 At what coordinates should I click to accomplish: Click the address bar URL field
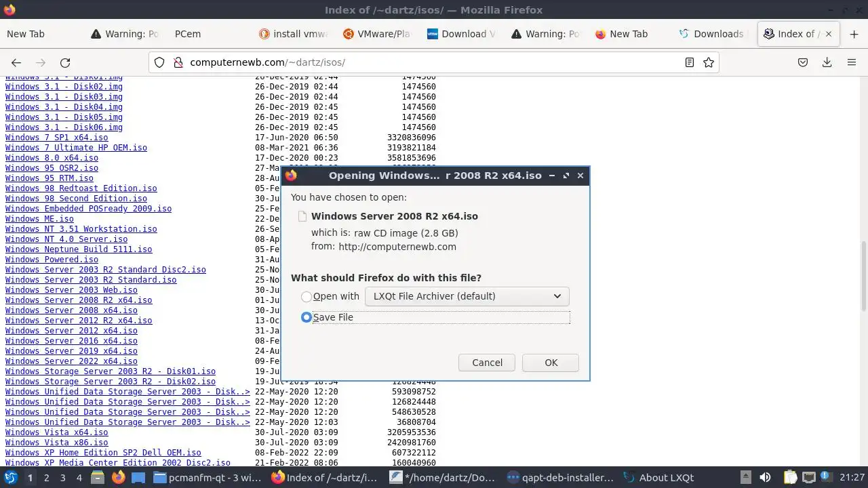click(x=434, y=62)
